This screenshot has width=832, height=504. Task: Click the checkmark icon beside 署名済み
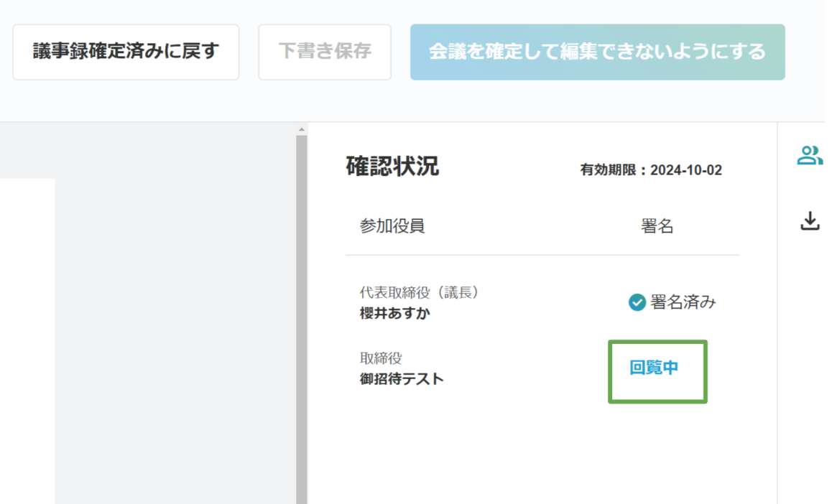[637, 302]
